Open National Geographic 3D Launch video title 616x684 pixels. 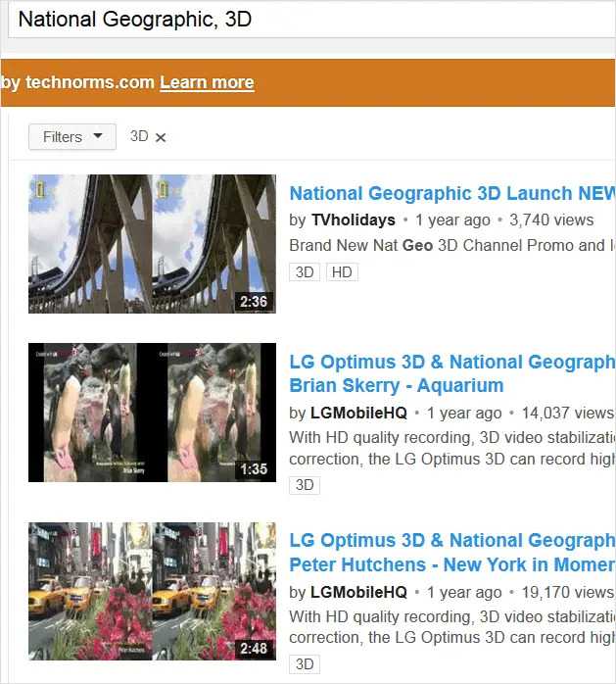(452, 193)
